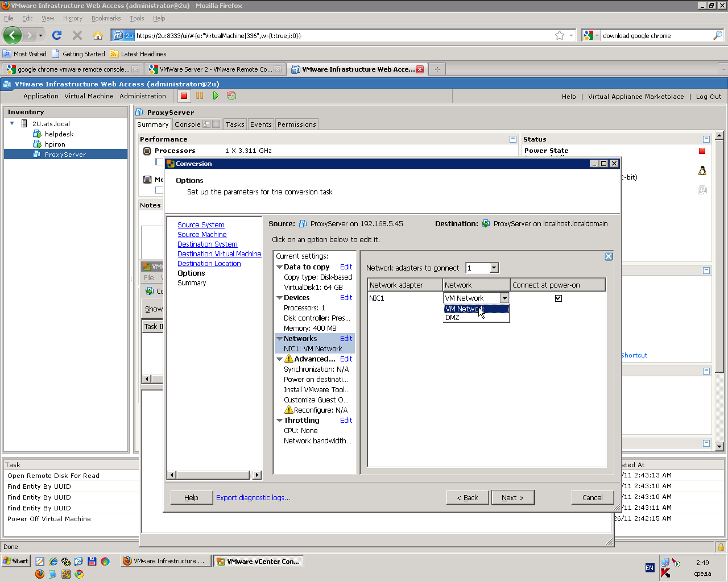
Task: Click the EN language indicator
Action: tap(650, 568)
